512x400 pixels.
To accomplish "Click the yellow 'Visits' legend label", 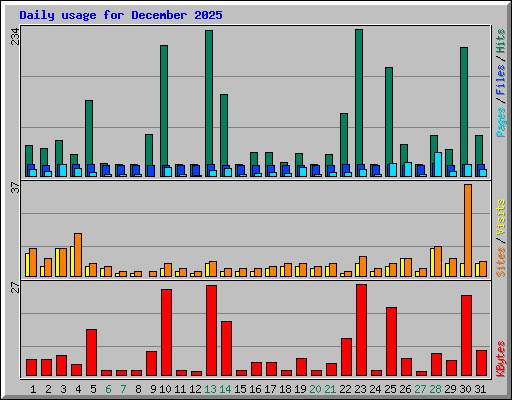I will click(501, 218).
